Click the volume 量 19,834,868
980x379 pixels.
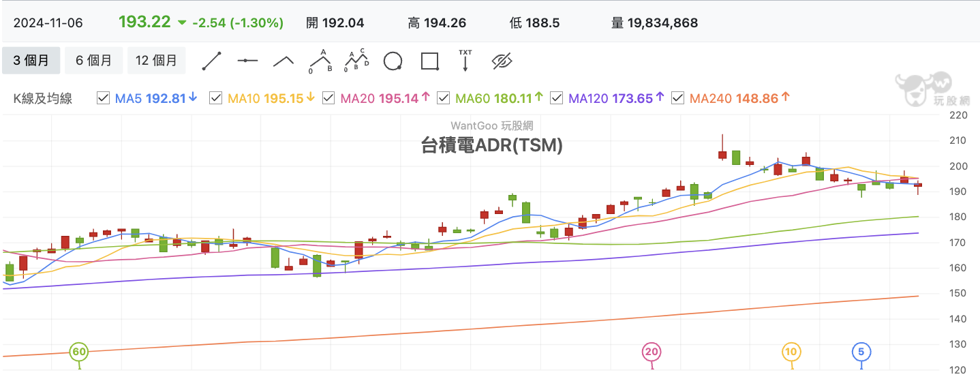[x=654, y=22]
